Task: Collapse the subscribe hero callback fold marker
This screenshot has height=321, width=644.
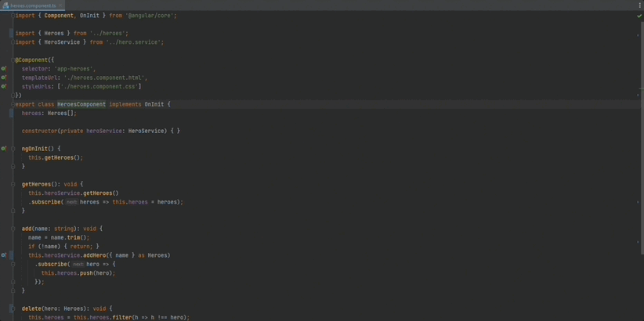Action: [x=13, y=264]
